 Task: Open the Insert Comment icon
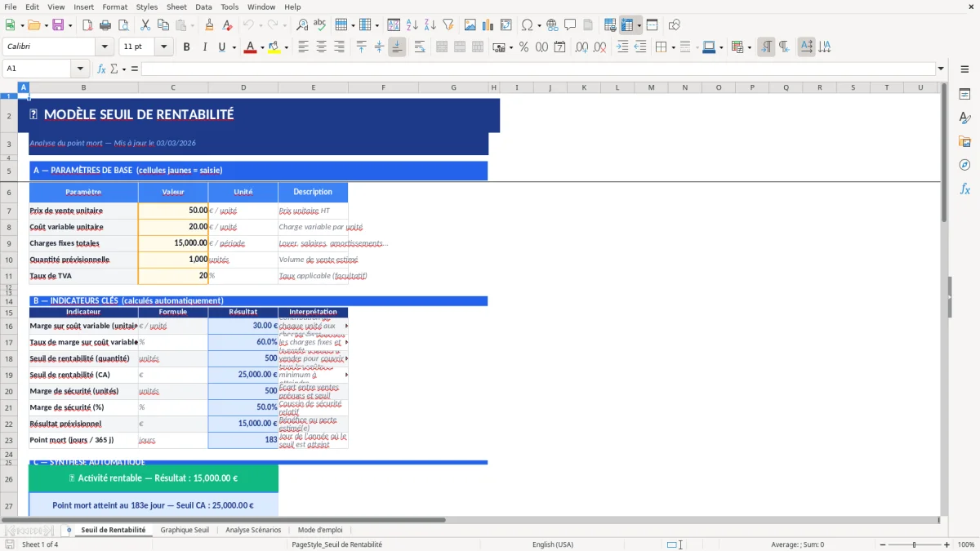(569, 24)
